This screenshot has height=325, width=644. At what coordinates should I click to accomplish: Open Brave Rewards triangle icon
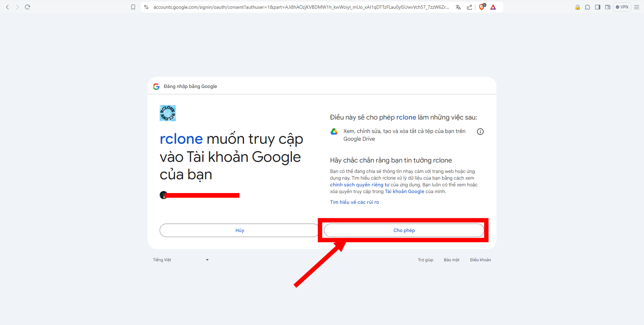tap(493, 7)
